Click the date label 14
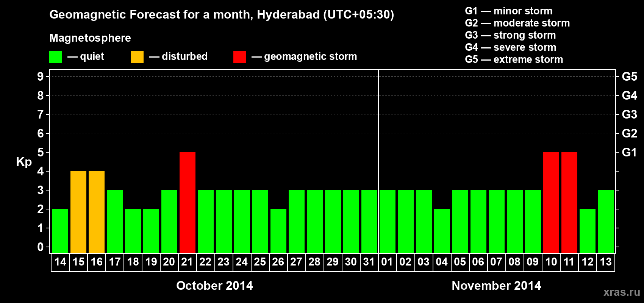 60,262
